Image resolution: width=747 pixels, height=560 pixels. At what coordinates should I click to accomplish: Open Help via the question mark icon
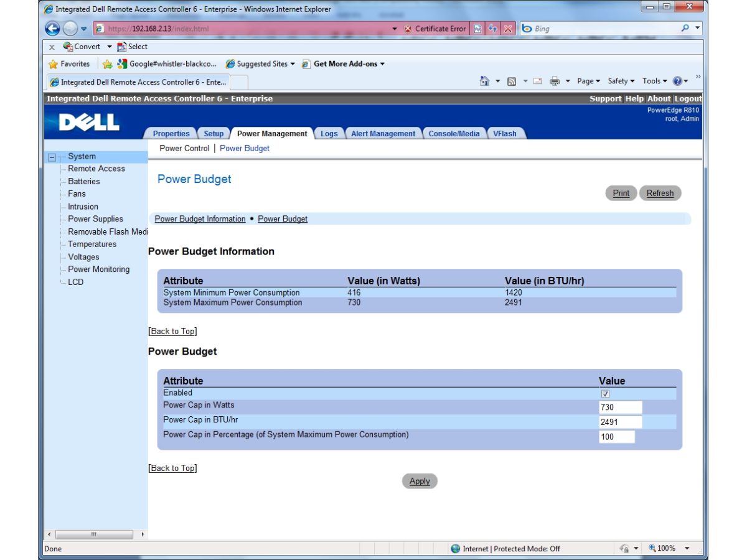click(678, 81)
